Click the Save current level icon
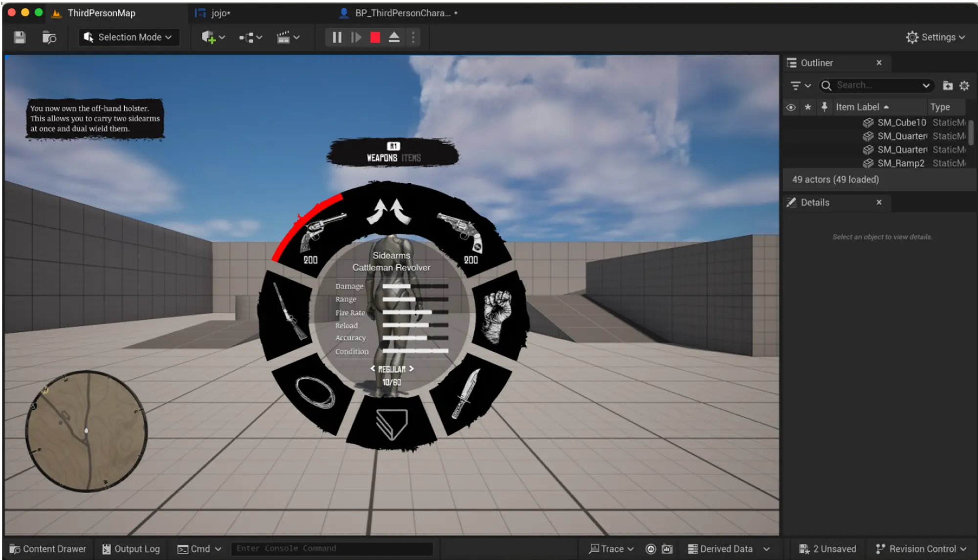 [20, 37]
